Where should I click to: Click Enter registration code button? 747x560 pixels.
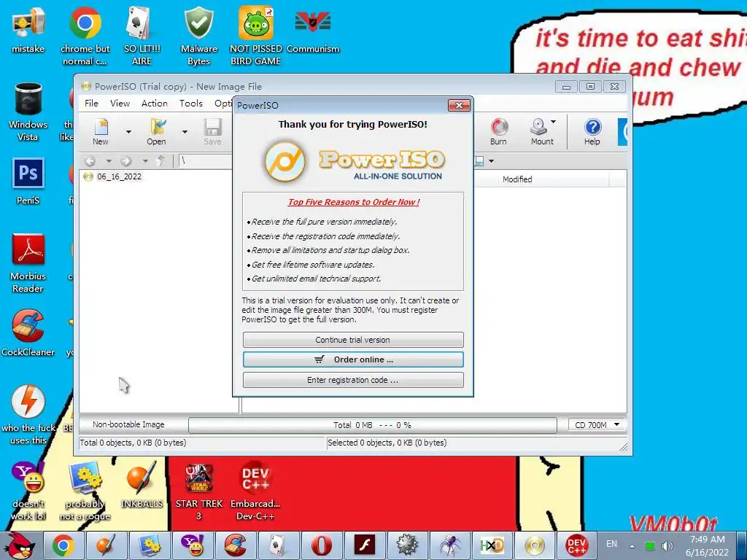pyautogui.click(x=353, y=380)
